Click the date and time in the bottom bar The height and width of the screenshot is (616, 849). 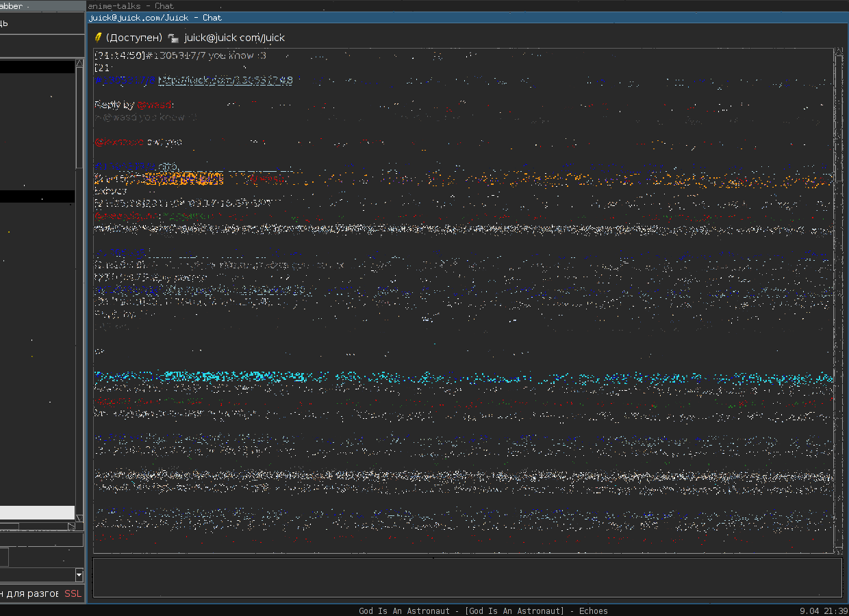824,611
